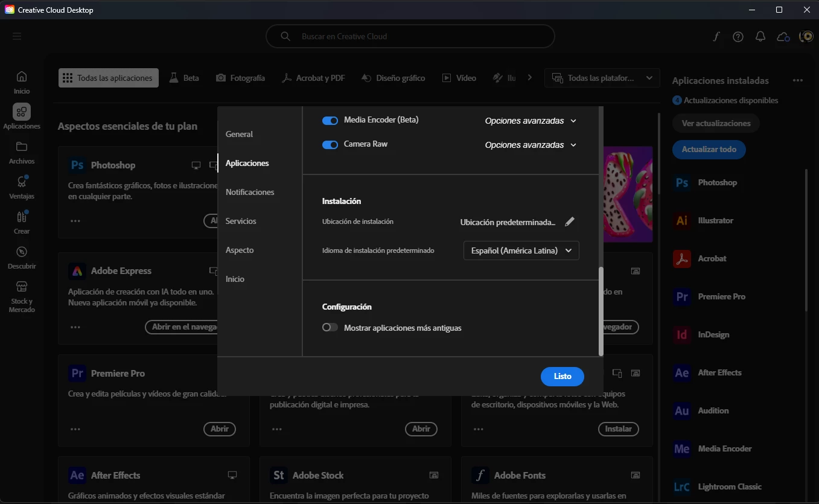Click the installed apps list scrollbar
This screenshot has height=504, width=819.
pyautogui.click(x=806, y=240)
